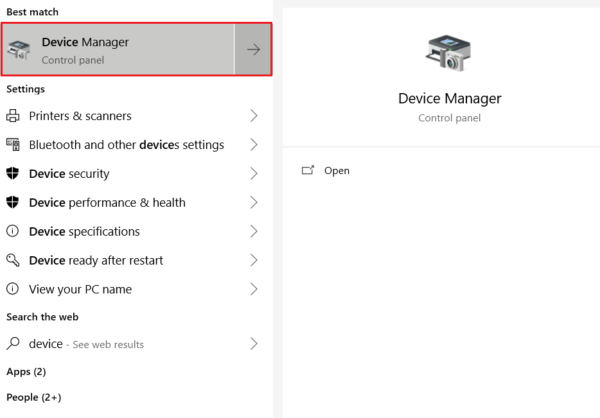This screenshot has width=600, height=418.
Task: Select the Best match header
Action: (33, 12)
